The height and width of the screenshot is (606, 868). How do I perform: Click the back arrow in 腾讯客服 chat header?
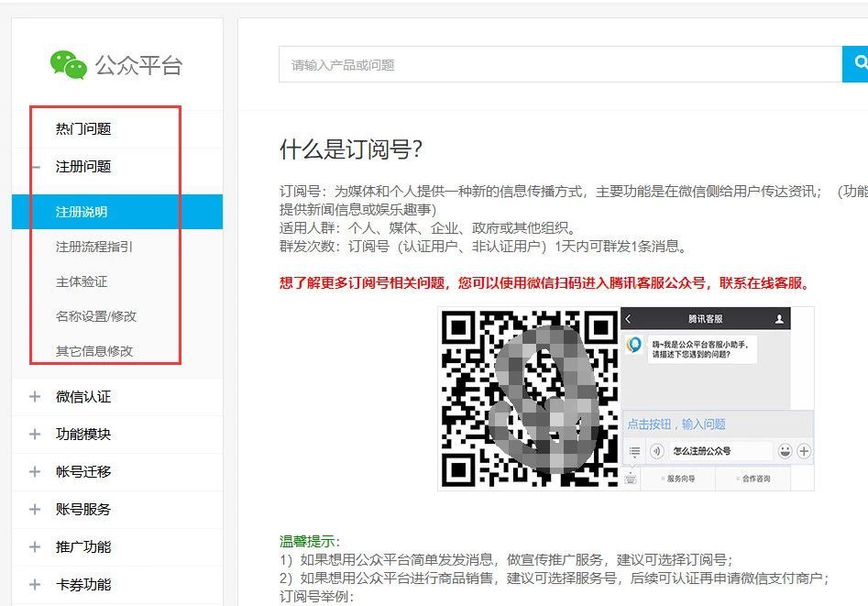pos(628,318)
